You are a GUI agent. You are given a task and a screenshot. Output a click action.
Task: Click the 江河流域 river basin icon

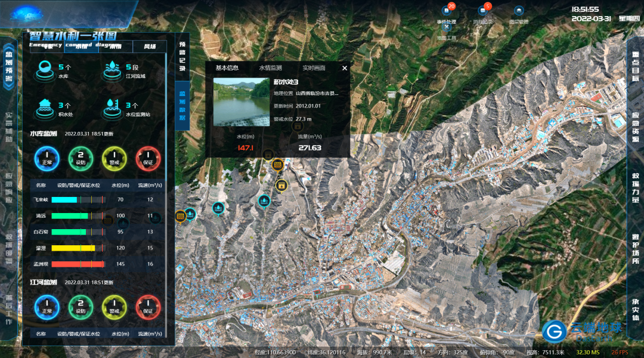tap(112, 69)
